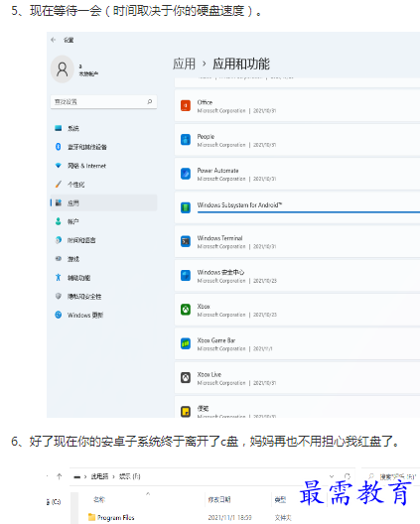Click the search magnifier icon in Settings
This screenshot has height=524, width=420.
click(x=150, y=101)
